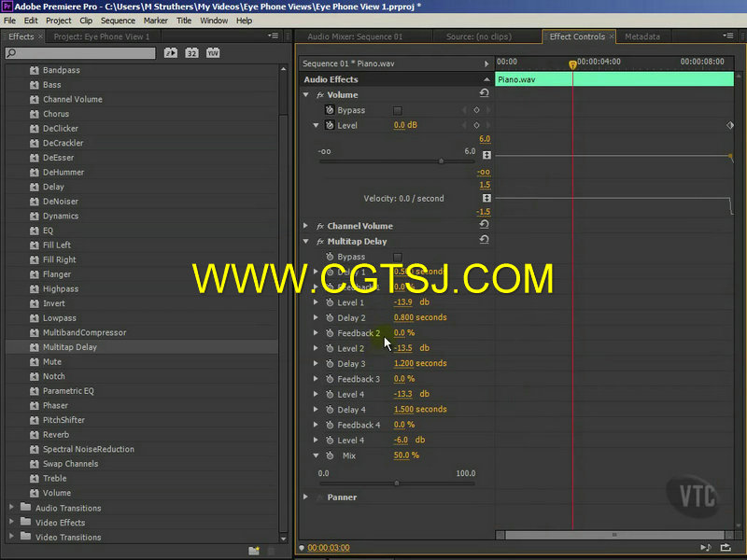Toggle stopwatch for Delay 2
This screenshot has width=747, height=560.
330,317
